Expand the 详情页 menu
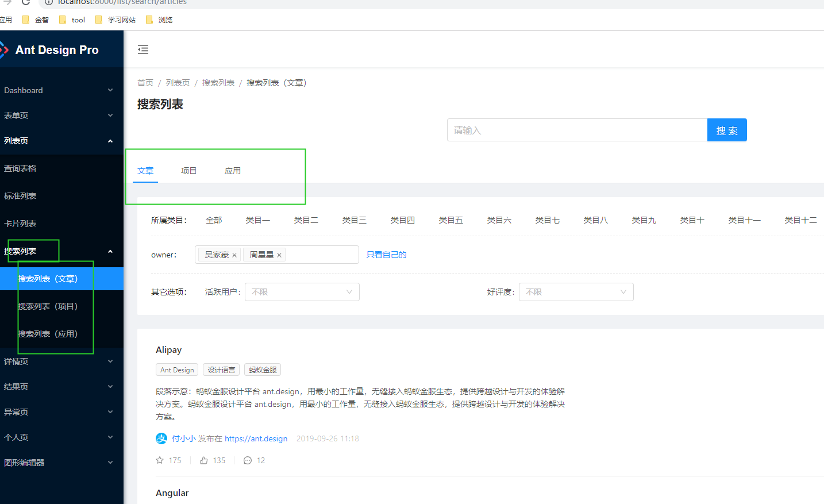 tap(61, 361)
